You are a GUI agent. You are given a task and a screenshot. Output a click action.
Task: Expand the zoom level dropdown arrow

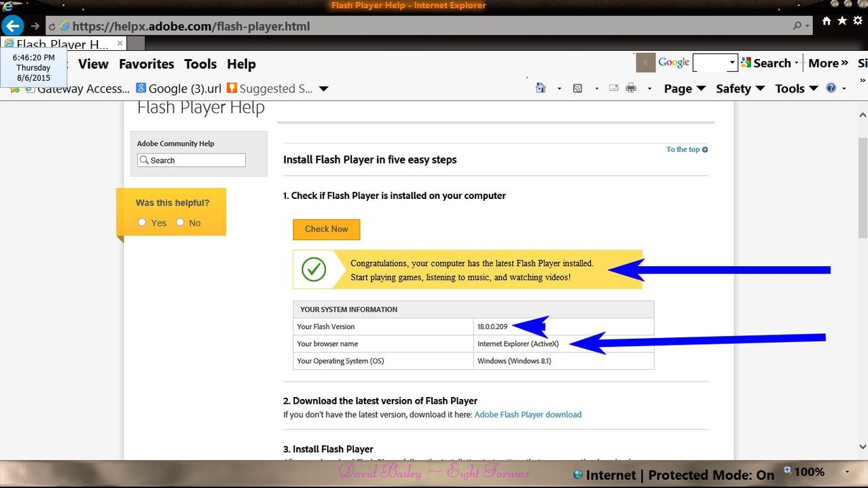[x=847, y=472]
